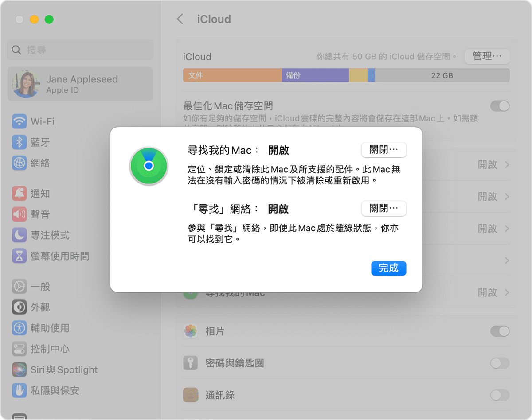532x420 pixels.
Task: Click the blue Done (完成) button
Action: click(388, 268)
